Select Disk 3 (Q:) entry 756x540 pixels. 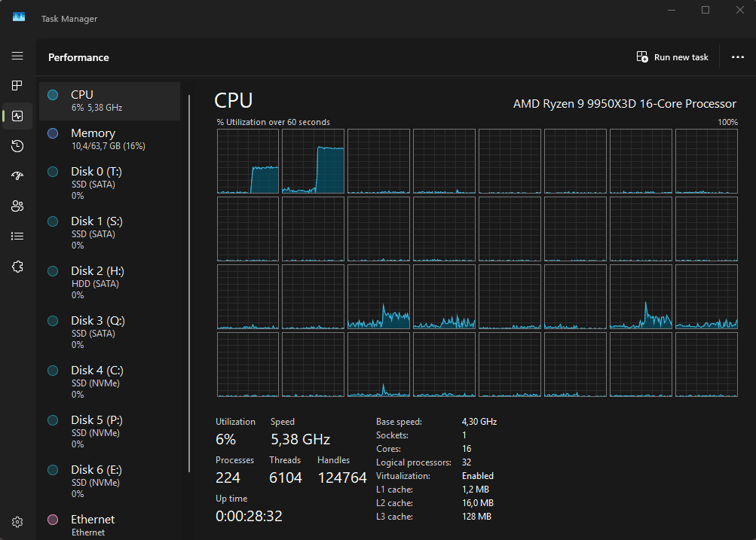(x=109, y=332)
